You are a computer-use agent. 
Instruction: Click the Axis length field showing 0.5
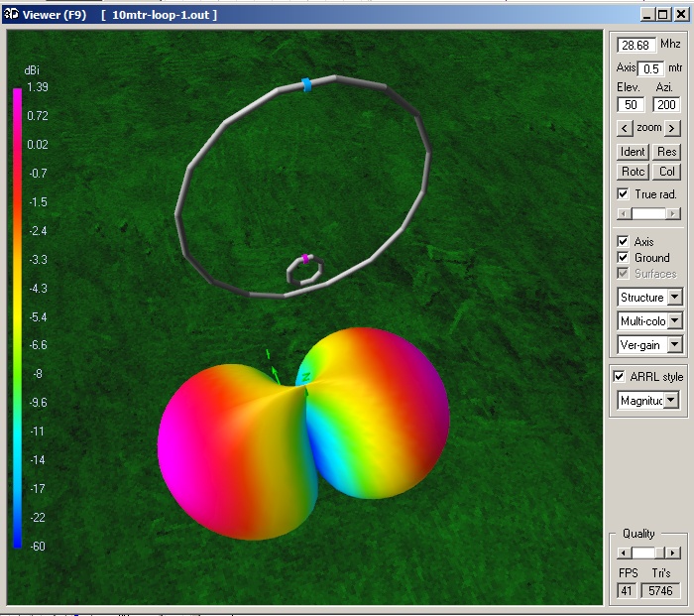pos(650,68)
